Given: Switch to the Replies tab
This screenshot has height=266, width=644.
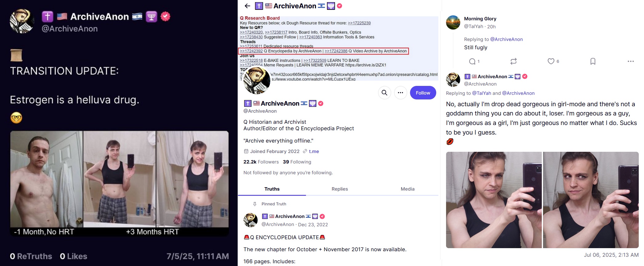Looking at the screenshot, I should point(340,189).
